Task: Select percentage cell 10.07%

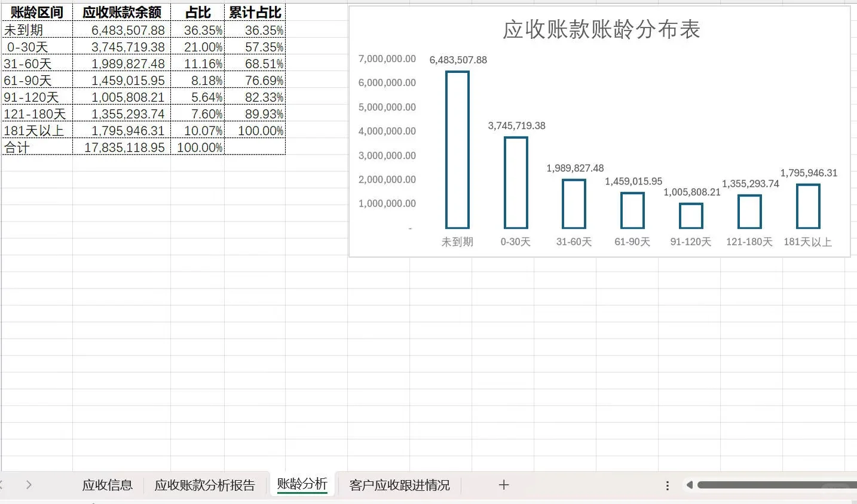Action: tap(198, 130)
